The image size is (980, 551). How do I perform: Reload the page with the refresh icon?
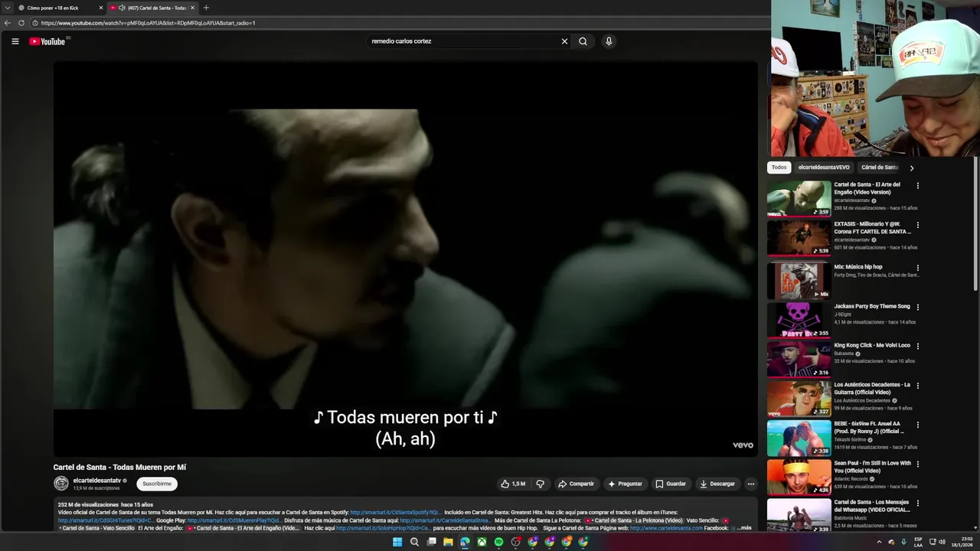tap(21, 23)
